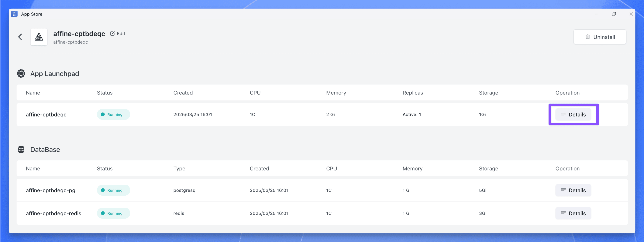Click the lines icon in the highlighted Details button
644x242 pixels.
(563, 114)
